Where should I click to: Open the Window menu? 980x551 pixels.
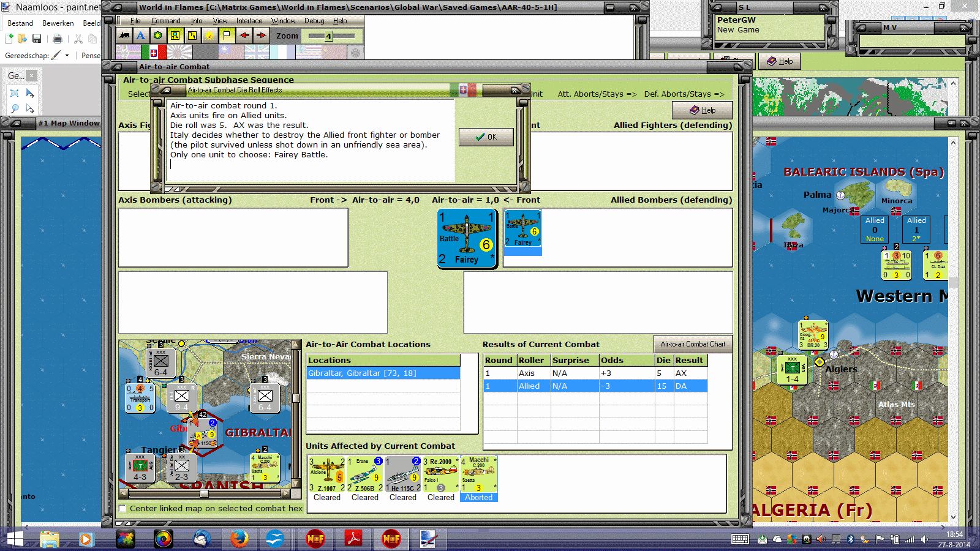284,21
